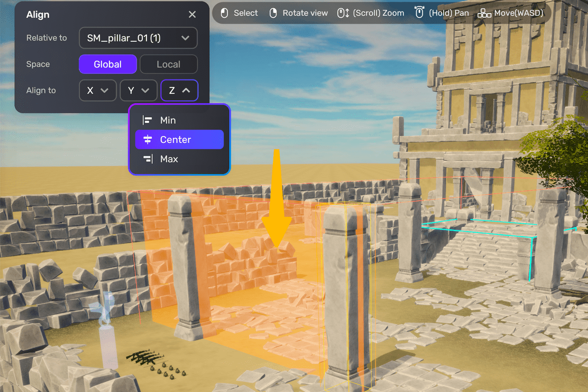Expand the Y axis align dropdown

(138, 91)
